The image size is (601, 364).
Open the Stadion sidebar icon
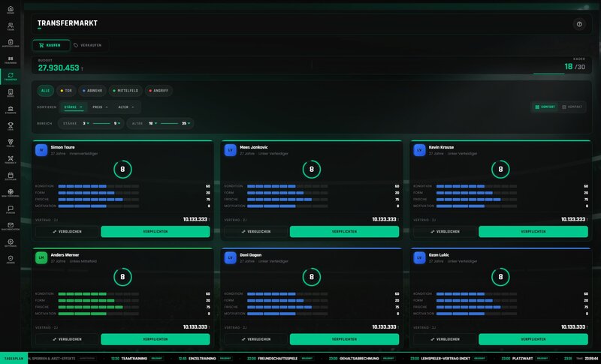11,110
